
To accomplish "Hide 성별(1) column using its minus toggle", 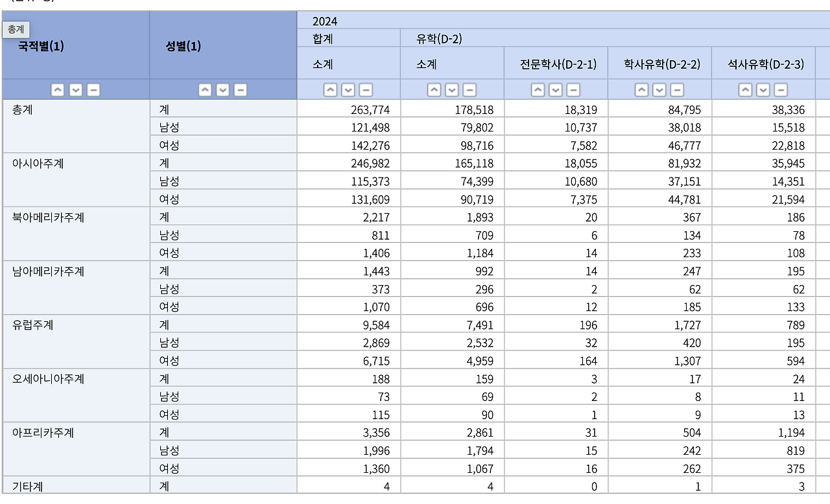I will tap(239, 89).
